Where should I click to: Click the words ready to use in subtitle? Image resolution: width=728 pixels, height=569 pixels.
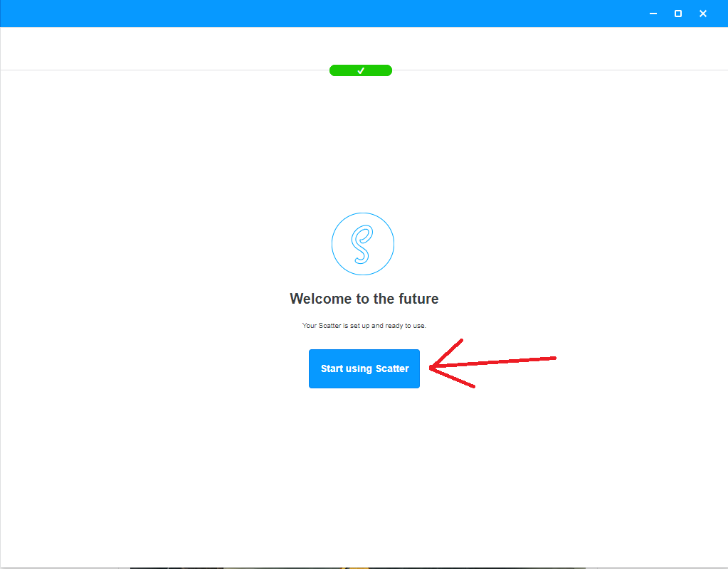click(x=405, y=325)
